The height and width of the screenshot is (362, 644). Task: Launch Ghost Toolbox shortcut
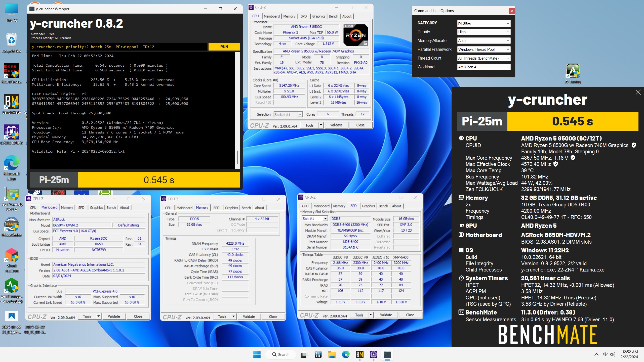pos(12,260)
